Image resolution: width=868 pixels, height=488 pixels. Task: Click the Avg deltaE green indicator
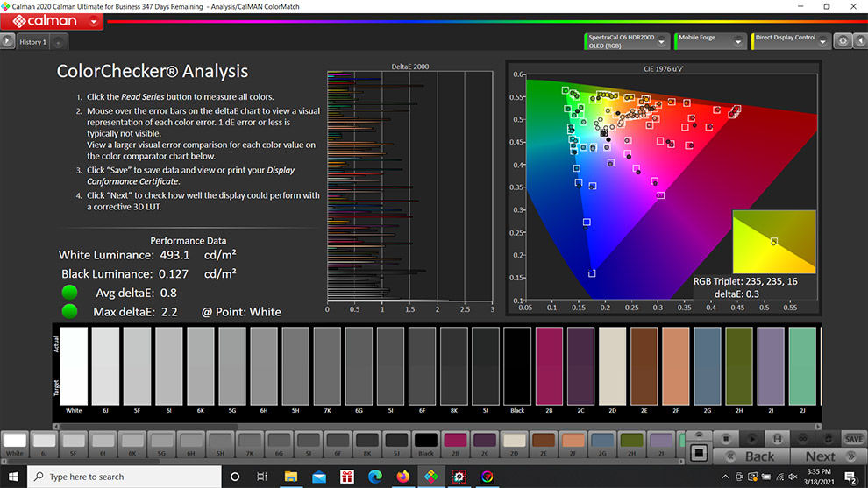pyautogui.click(x=70, y=292)
